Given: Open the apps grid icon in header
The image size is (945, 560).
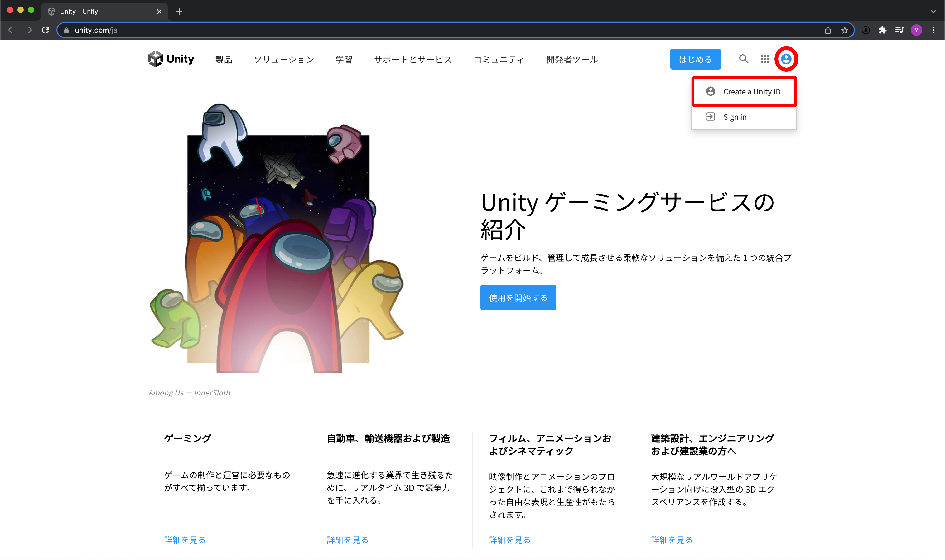Looking at the screenshot, I should click(x=765, y=59).
